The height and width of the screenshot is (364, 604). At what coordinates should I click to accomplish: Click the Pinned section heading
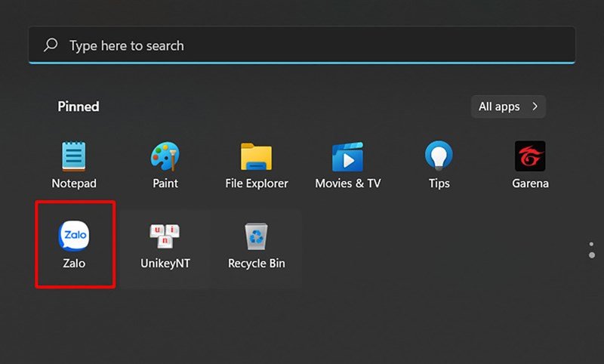79,106
